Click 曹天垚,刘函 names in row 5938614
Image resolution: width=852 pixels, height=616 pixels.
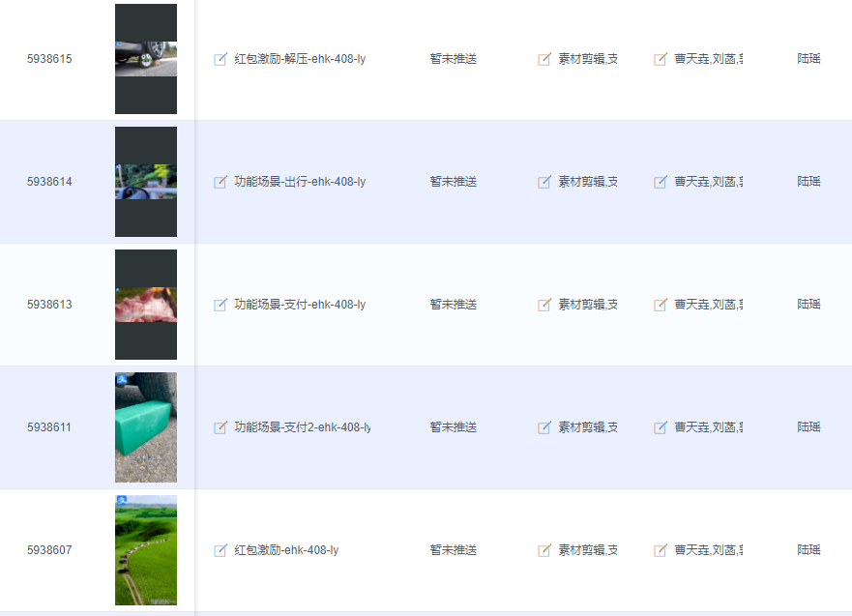pos(709,182)
